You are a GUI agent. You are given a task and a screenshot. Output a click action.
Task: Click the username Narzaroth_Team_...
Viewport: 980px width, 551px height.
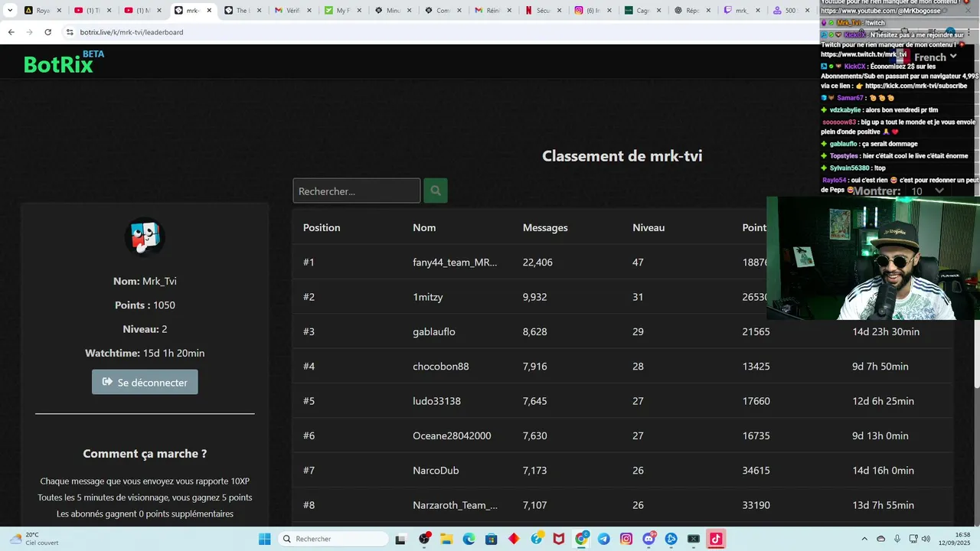pos(455,505)
